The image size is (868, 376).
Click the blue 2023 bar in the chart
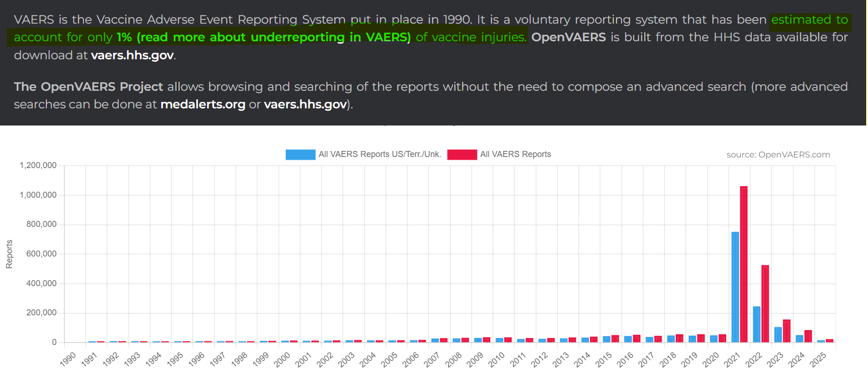(778, 335)
